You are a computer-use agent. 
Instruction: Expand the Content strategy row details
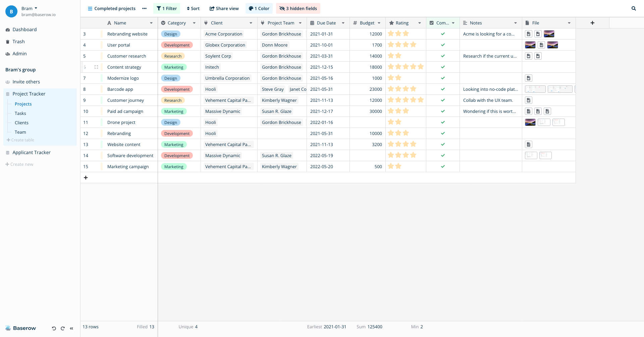[96, 67]
